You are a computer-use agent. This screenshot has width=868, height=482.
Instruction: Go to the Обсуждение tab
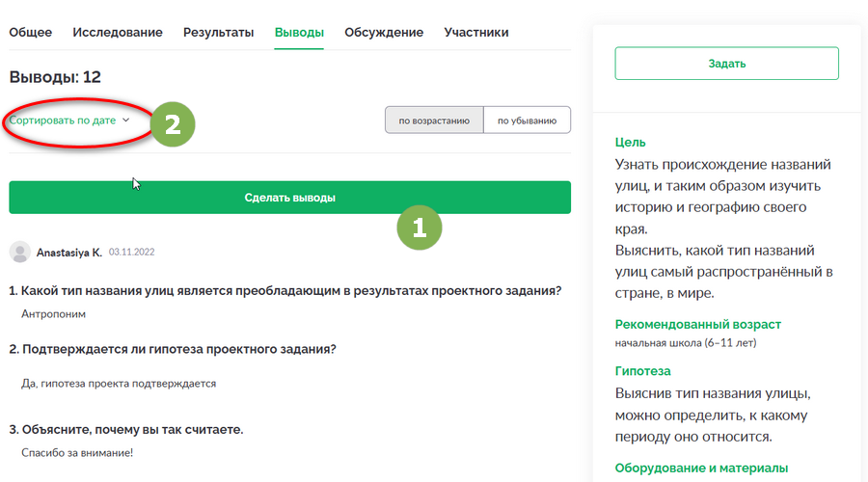click(384, 32)
